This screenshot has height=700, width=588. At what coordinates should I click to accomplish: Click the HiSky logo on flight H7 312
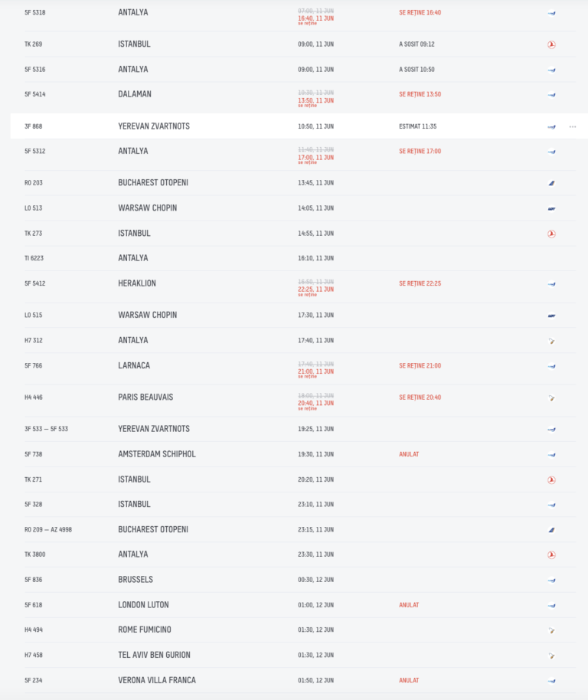click(x=551, y=341)
